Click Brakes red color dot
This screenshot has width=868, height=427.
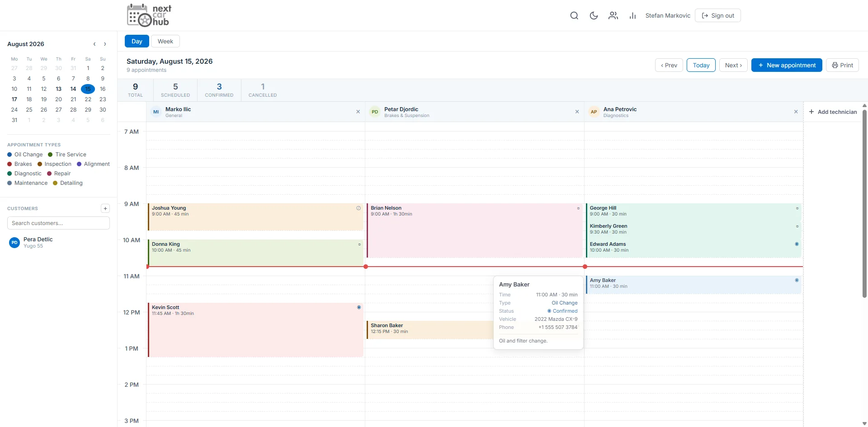pos(9,164)
